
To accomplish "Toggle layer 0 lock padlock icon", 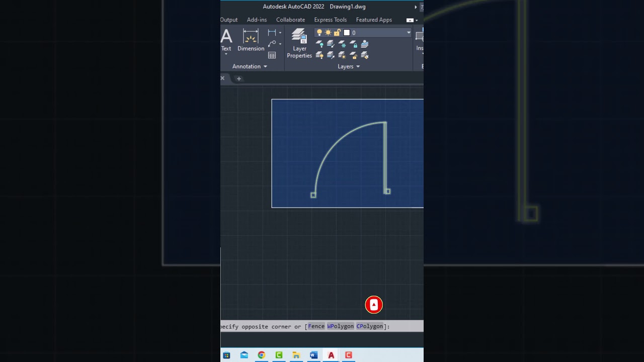I will coord(337,33).
